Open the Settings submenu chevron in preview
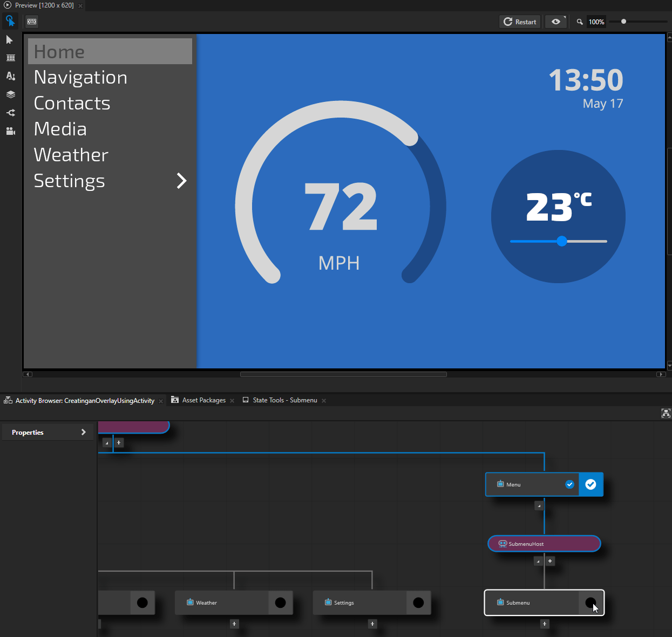 pos(181,181)
